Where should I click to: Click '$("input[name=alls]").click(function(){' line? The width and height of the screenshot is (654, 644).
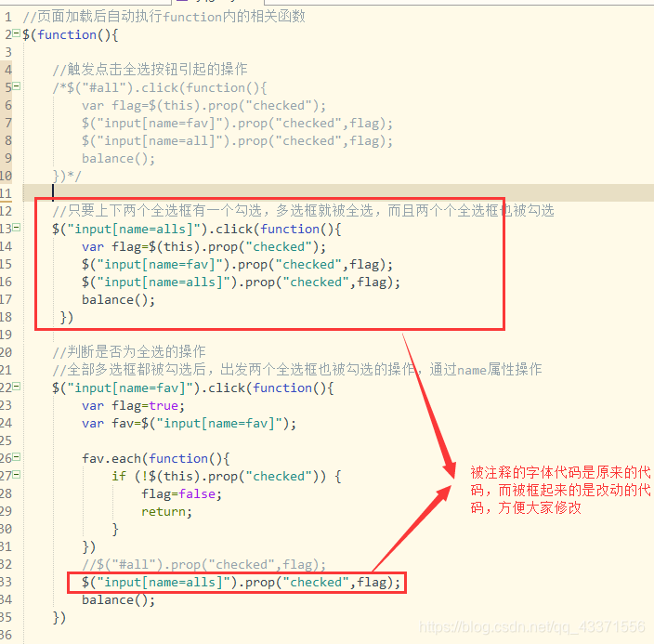point(196,230)
